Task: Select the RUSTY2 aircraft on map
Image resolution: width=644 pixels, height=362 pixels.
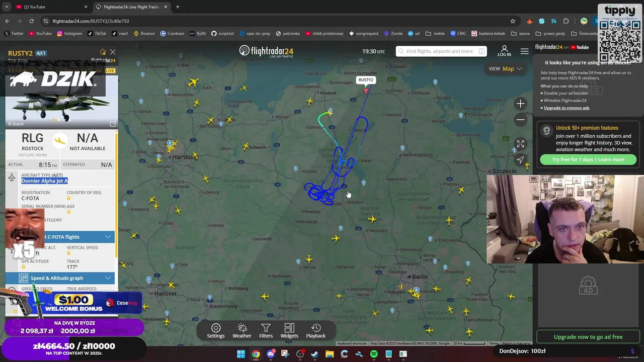Action: [366, 91]
